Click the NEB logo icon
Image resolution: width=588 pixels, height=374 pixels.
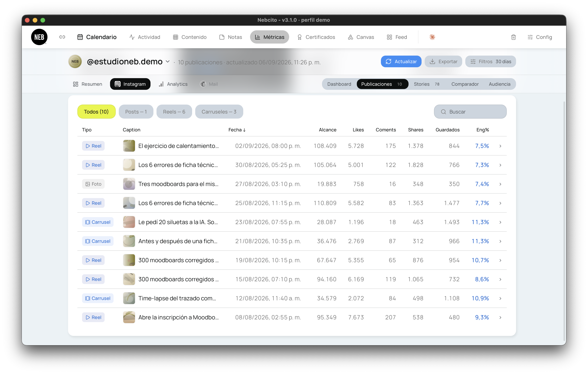(x=39, y=37)
